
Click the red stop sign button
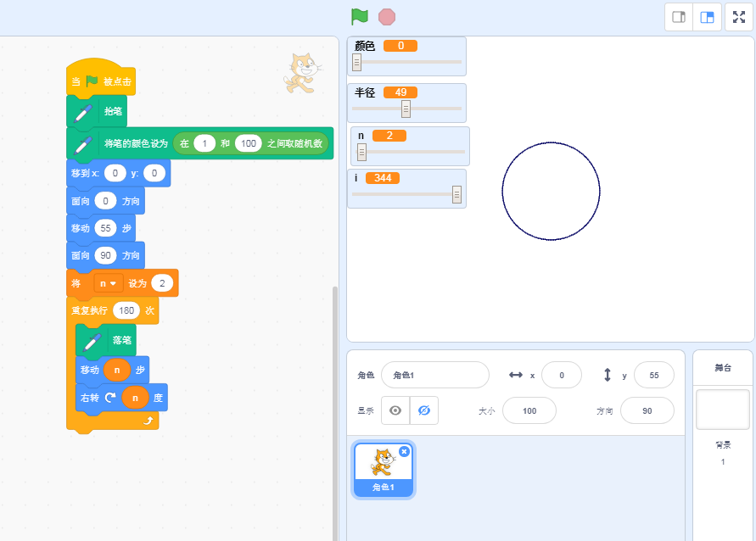387,17
